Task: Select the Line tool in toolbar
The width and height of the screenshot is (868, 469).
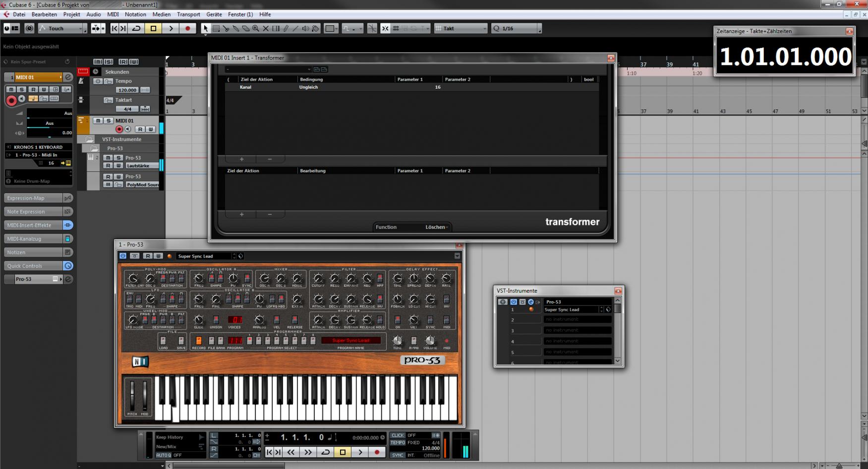Action: 295,29
